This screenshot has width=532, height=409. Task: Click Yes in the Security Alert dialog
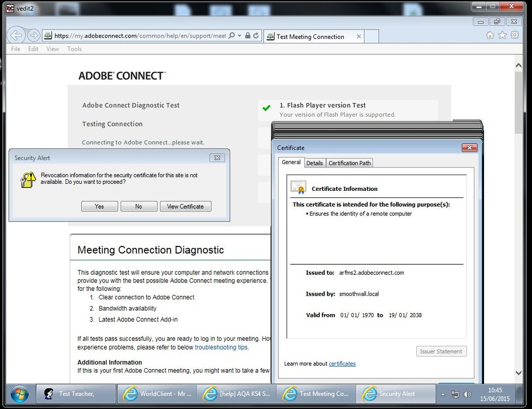click(x=100, y=206)
